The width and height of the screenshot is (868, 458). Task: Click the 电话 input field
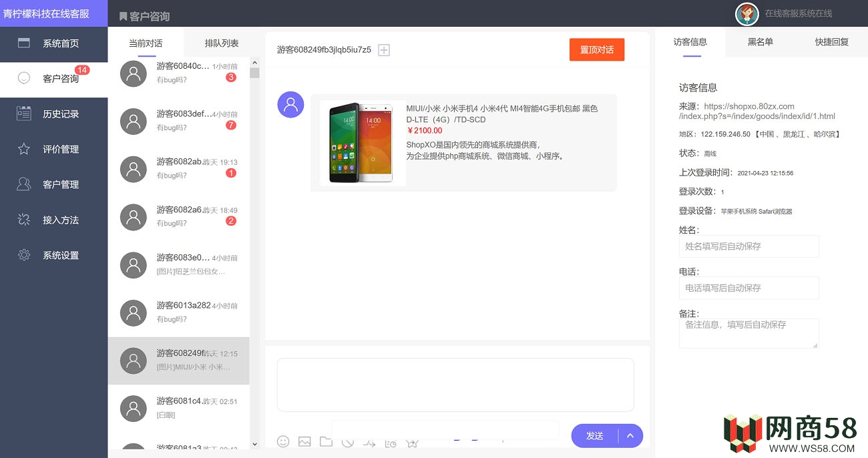[748, 288]
